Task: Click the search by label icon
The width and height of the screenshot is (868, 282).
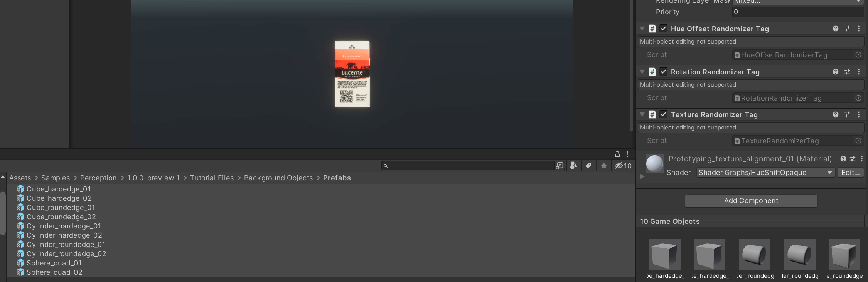Action: point(588,166)
